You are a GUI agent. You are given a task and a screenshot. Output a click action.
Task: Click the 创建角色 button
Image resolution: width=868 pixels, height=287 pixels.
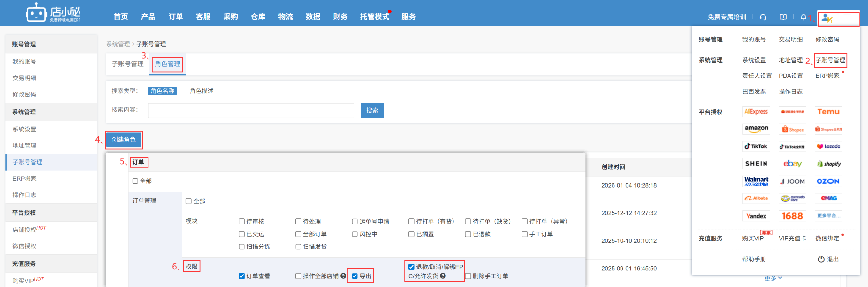click(124, 140)
